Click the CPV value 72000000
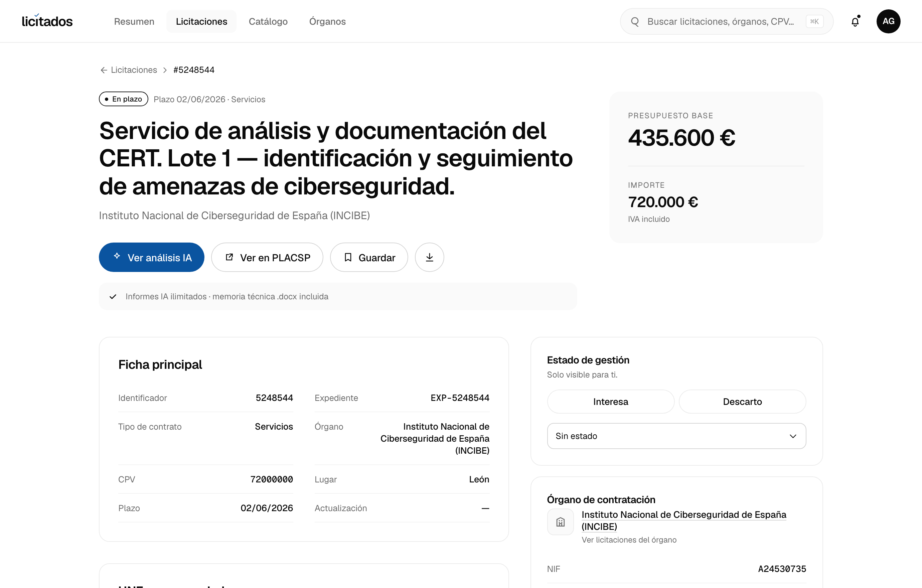Screen dimensions: 922x588 point(272,479)
